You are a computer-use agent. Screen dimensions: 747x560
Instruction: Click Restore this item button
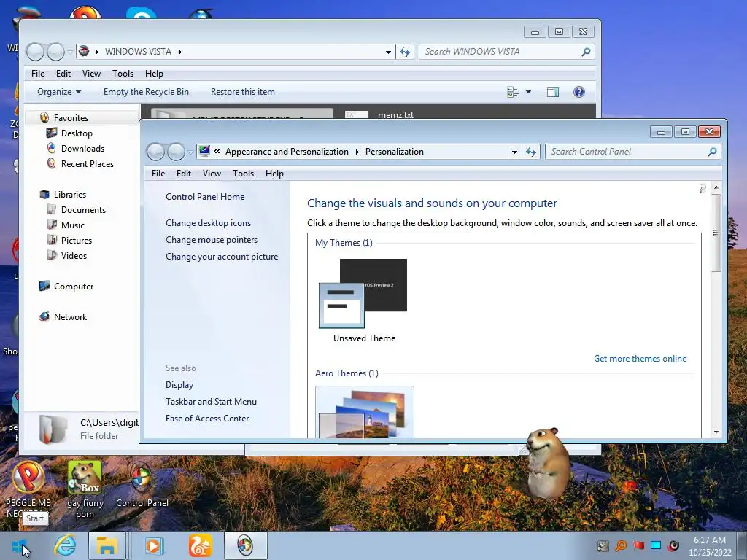[x=243, y=92]
